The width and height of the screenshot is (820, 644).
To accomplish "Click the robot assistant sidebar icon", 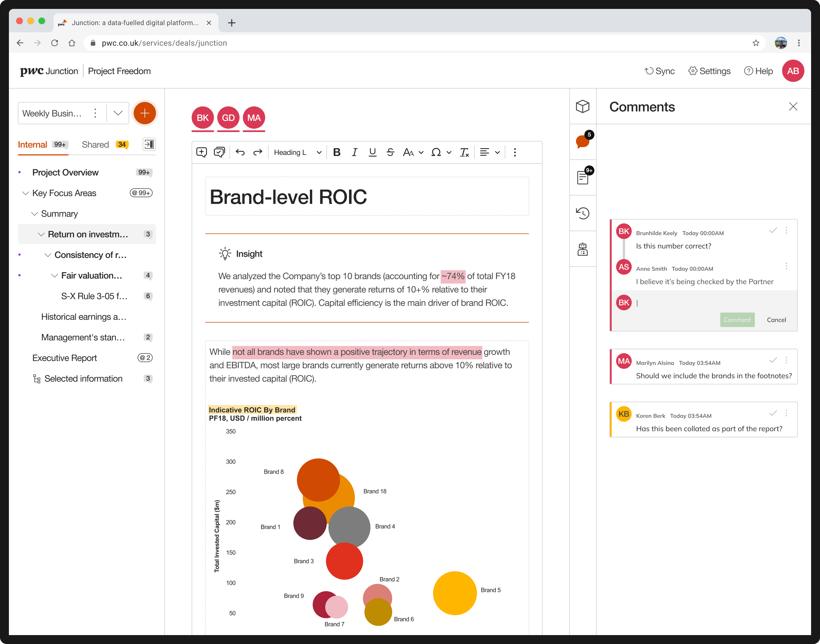I will pyautogui.click(x=582, y=249).
